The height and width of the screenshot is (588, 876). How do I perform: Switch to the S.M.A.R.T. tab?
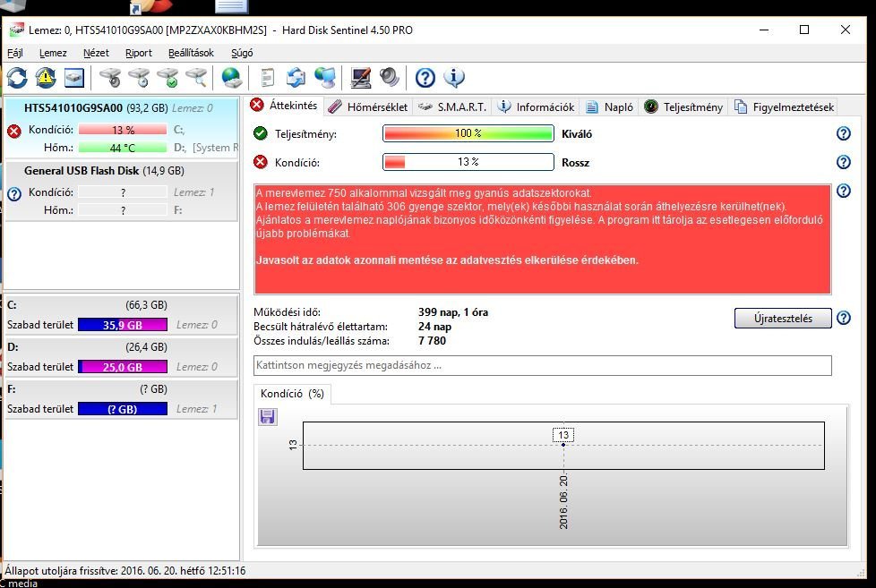[x=452, y=107]
